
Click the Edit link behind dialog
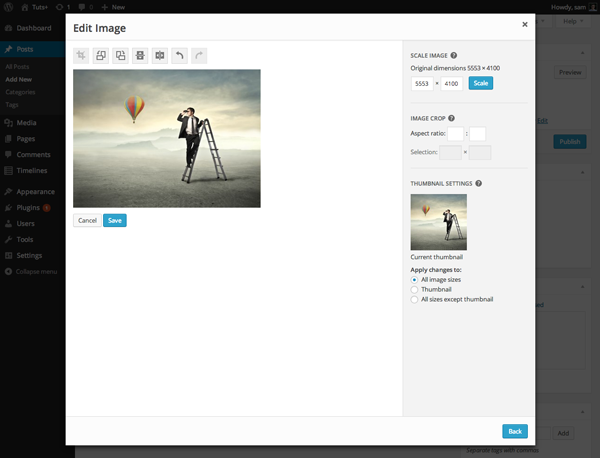(x=542, y=121)
